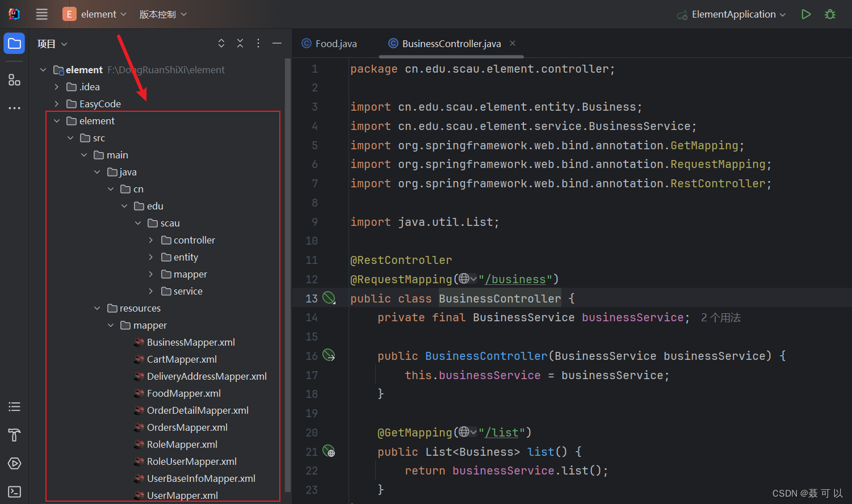The width and height of the screenshot is (852, 504).
Task: Run ElementApplication with the green play button
Action: [805, 14]
